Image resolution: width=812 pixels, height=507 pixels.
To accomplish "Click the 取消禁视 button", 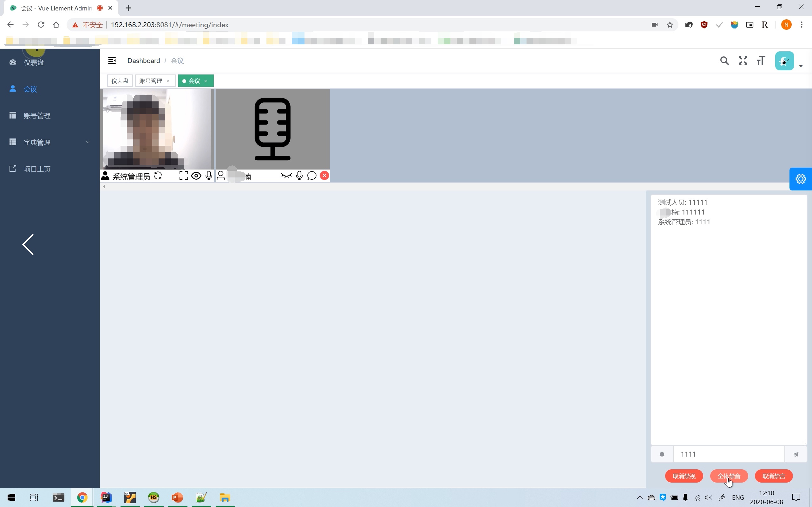I will (684, 476).
